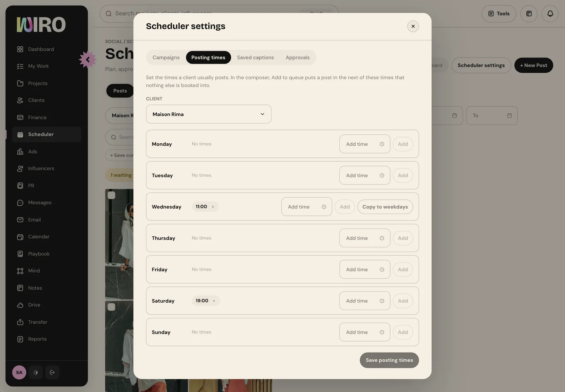Viewport: 565px width, 392px height.
Task: Switch to the Approvals tab
Action: coord(298,58)
